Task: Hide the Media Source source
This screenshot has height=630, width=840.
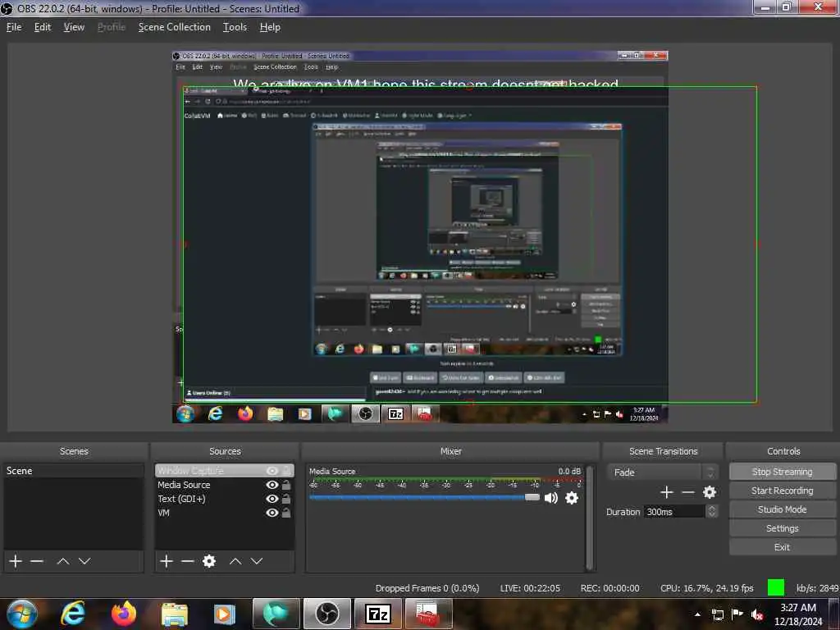Action: coord(272,485)
